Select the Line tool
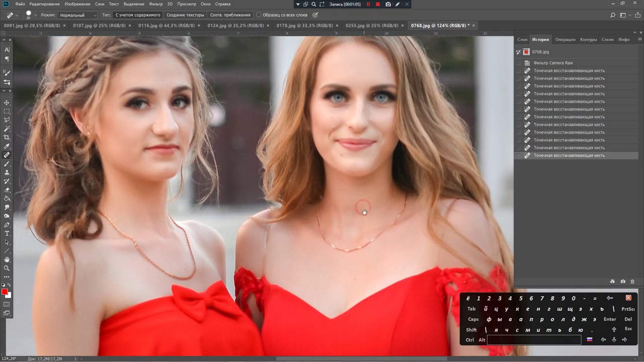Image resolution: width=644 pixels, height=362 pixels. [7, 251]
